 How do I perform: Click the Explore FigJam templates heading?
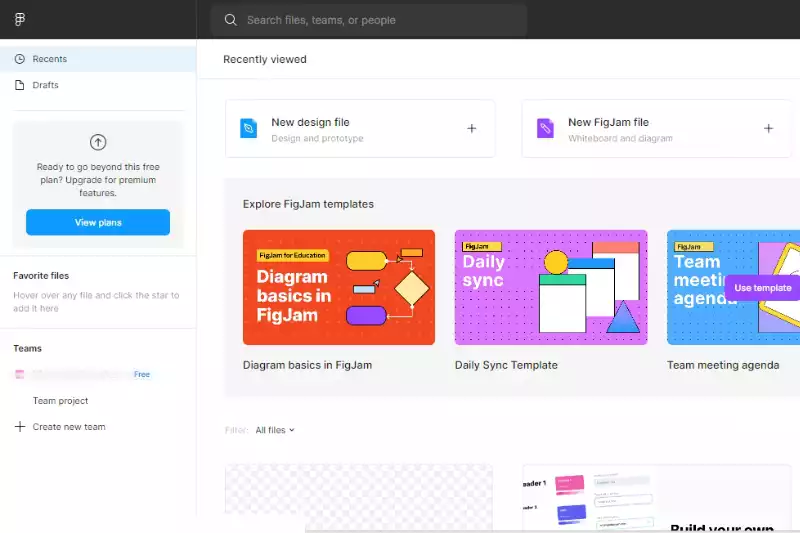coord(308,204)
